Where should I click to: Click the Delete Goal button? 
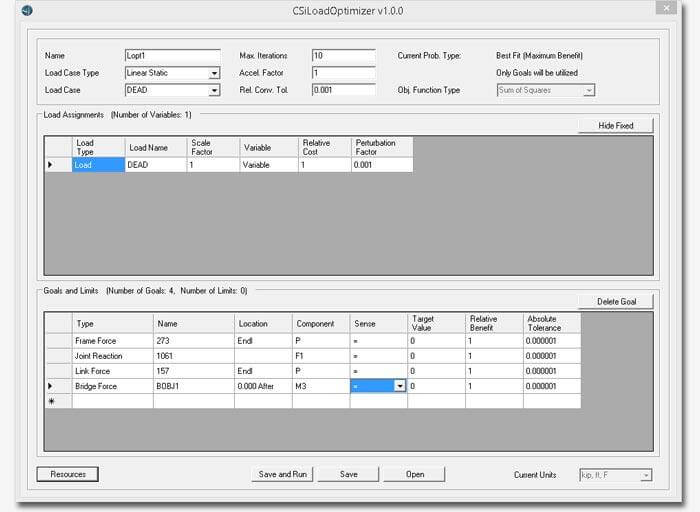point(616,302)
